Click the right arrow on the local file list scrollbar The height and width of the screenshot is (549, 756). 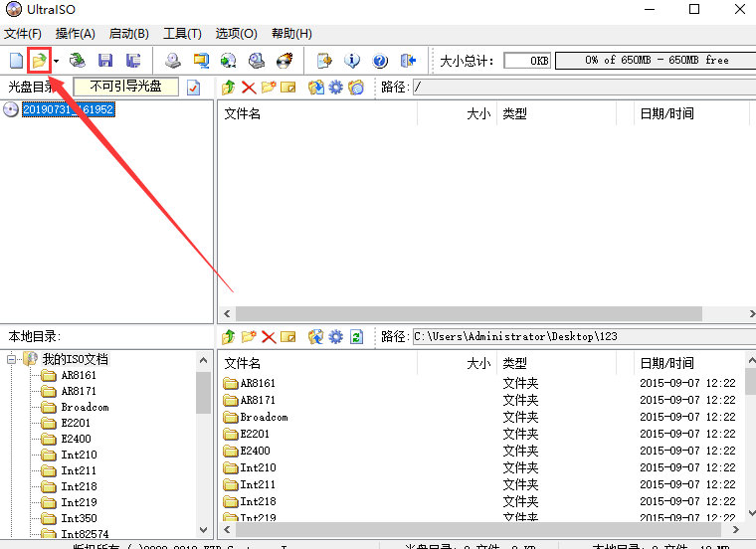click(x=736, y=529)
